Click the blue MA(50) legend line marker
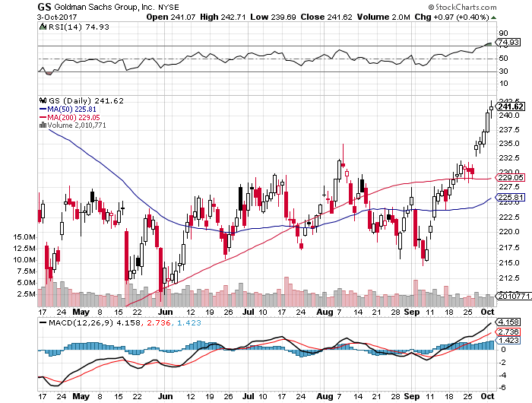The image size is (532, 403). [43, 109]
